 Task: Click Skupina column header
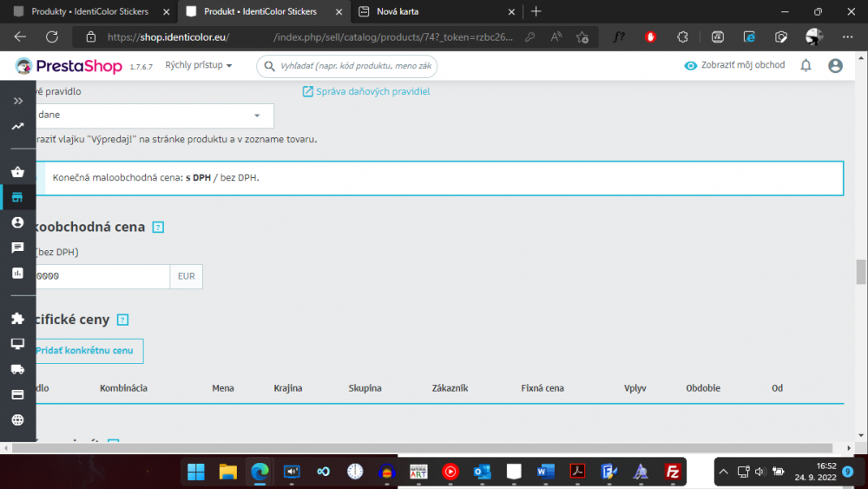coord(365,388)
